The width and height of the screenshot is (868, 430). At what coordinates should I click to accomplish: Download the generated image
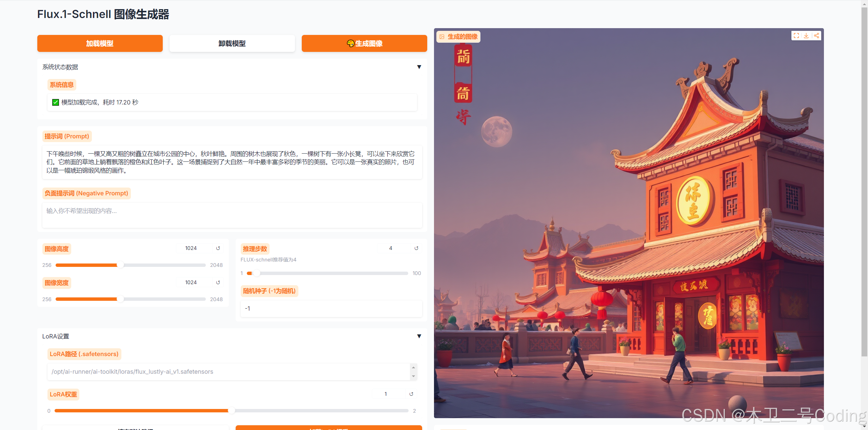click(806, 36)
